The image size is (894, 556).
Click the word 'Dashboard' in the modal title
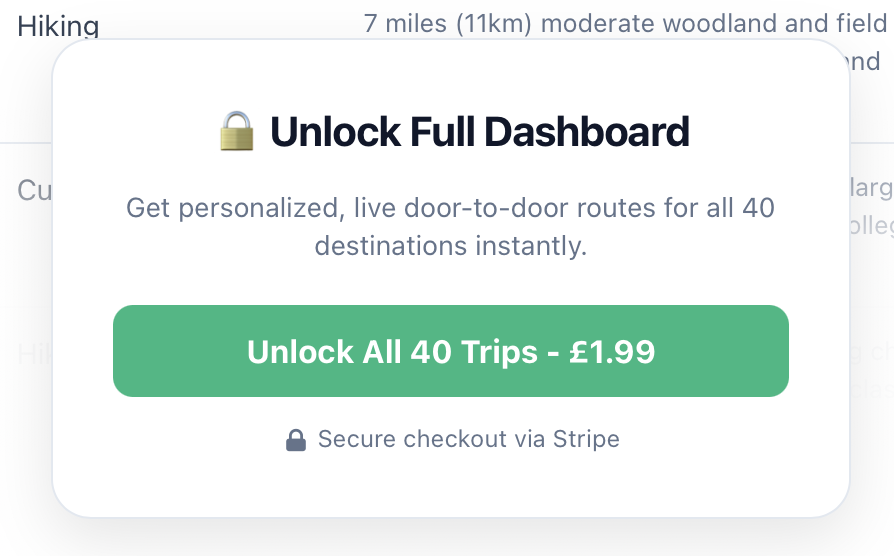[x=590, y=132]
